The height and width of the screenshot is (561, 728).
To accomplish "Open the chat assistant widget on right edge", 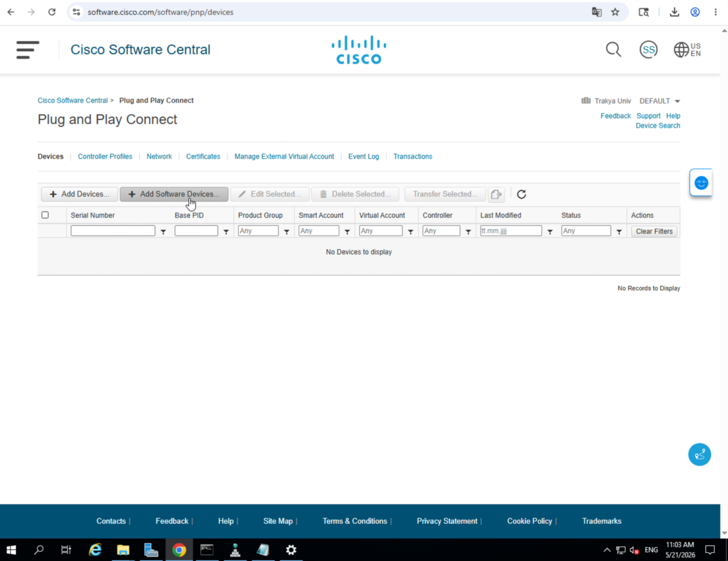I will click(x=701, y=182).
